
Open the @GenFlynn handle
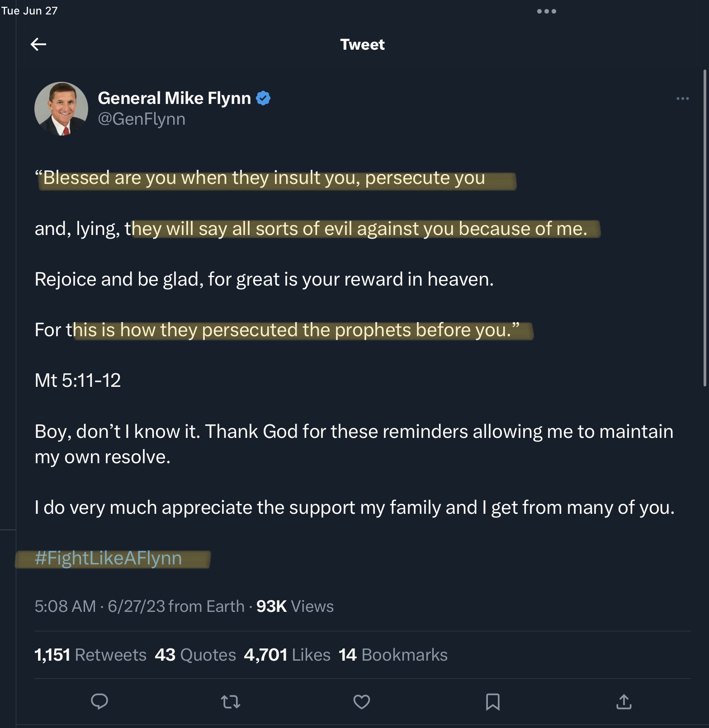tap(142, 119)
